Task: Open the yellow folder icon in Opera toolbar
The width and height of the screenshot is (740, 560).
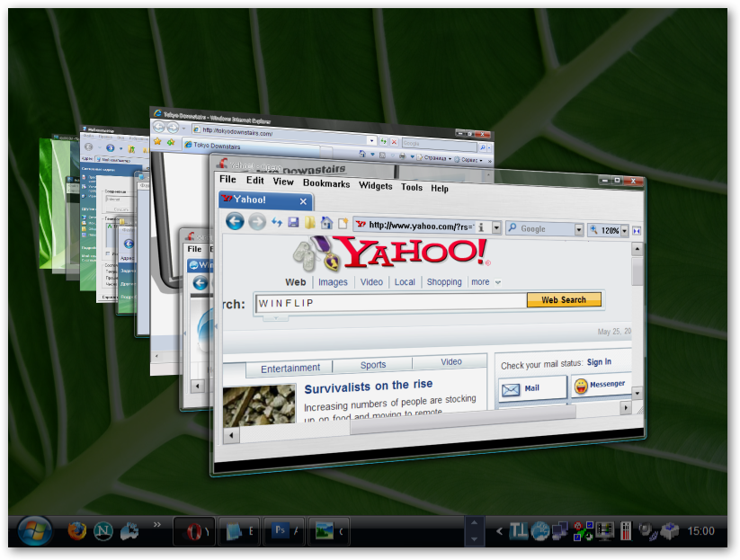Action: click(309, 222)
